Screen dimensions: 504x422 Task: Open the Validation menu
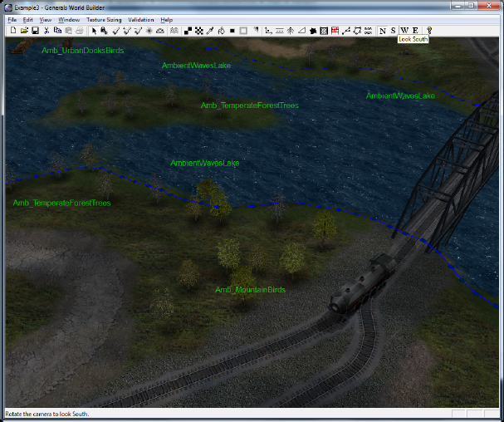141,20
